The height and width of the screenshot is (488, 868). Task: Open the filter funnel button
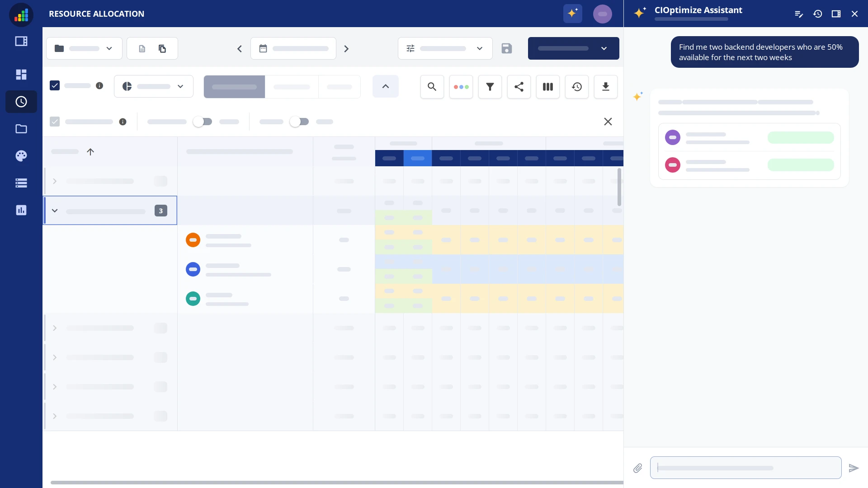point(490,87)
